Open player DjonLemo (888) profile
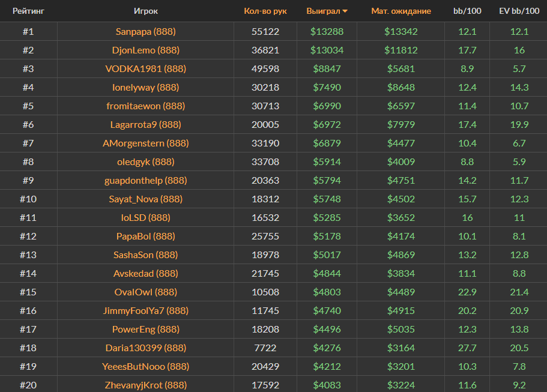The height and width of the screenshot is (392, 547). (145, 50)
